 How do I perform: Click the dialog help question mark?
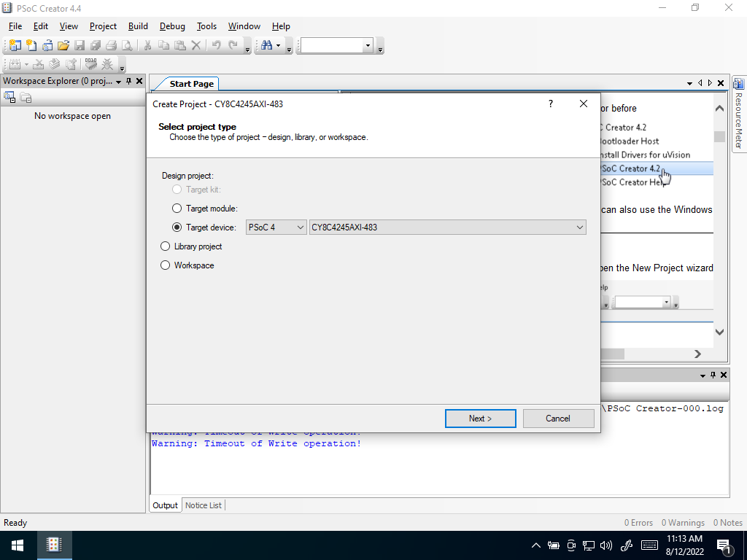551,104
